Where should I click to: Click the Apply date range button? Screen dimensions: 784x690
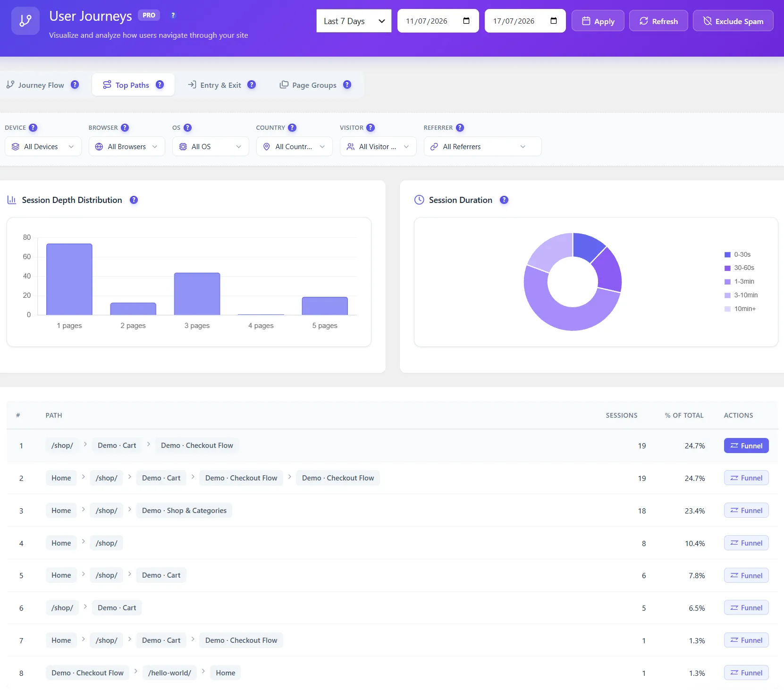(x=598, y=21)
